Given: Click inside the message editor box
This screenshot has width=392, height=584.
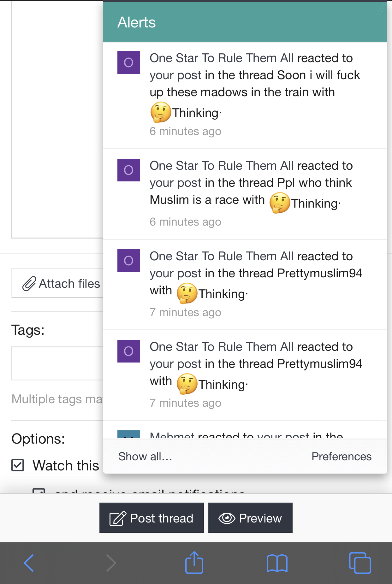Looking at the screenshot, I should 57,119.
